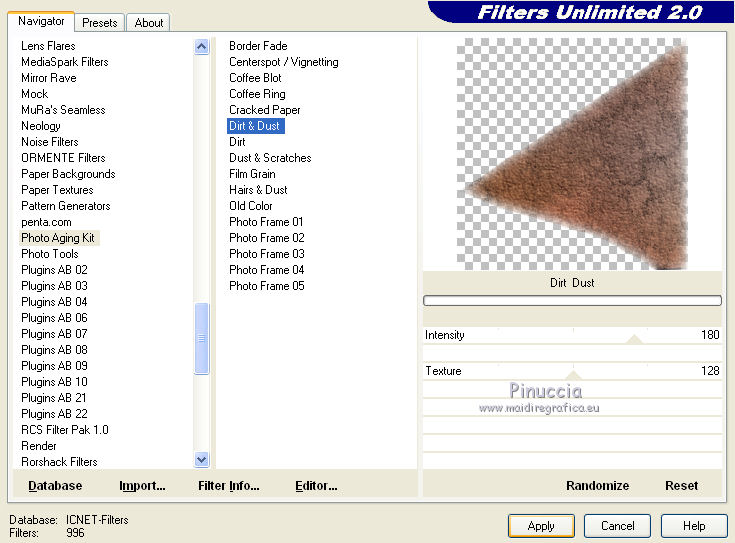Select Plugins AB 02 category
Image resolution: width=735 pixels, height=543 pixels.
click(54, 270)
